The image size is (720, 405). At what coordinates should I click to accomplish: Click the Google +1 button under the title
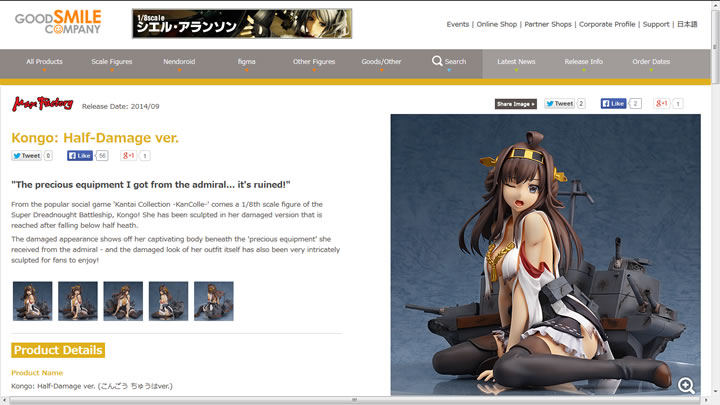pyautogui.click(x=129, y=156)
